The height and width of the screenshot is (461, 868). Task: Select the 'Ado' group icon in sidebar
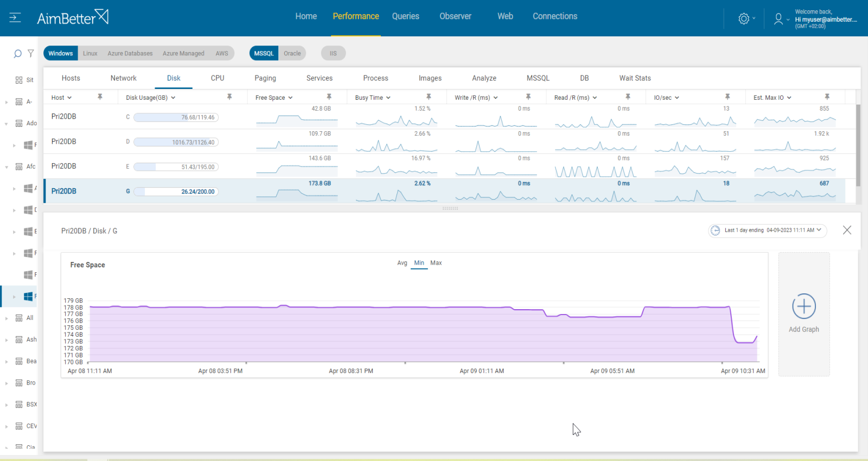pyautogui.click(x=19, y=123)
